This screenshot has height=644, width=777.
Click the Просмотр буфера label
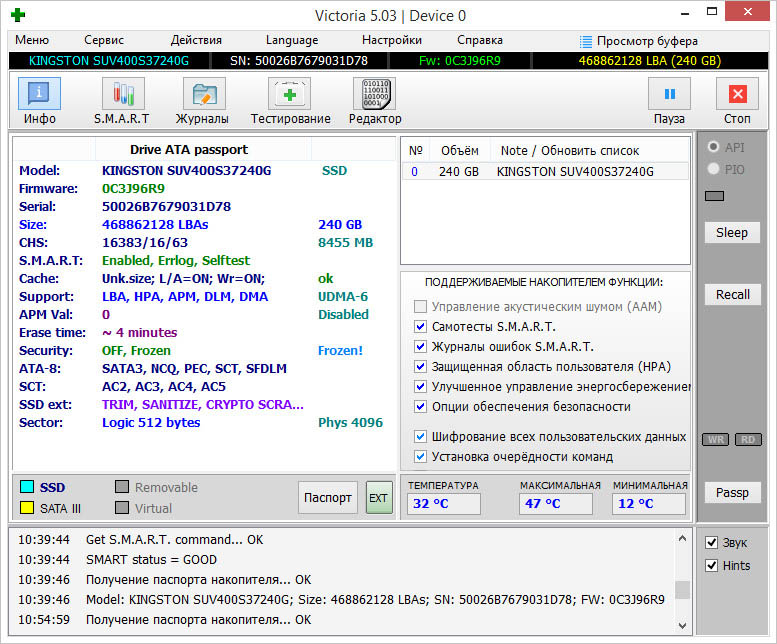pyautogui.click(x=647, y=41)
